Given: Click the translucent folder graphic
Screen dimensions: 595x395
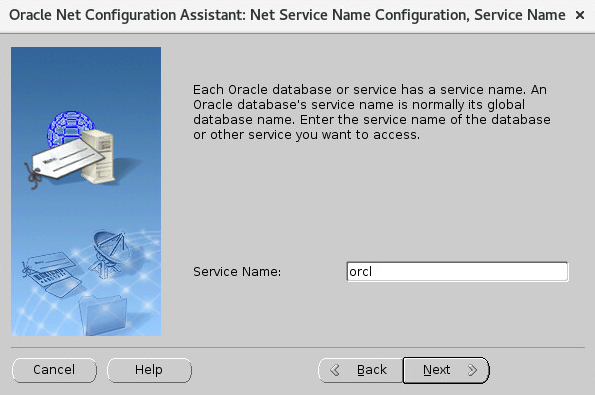Looking at the screenshot, I should (103, 315).
